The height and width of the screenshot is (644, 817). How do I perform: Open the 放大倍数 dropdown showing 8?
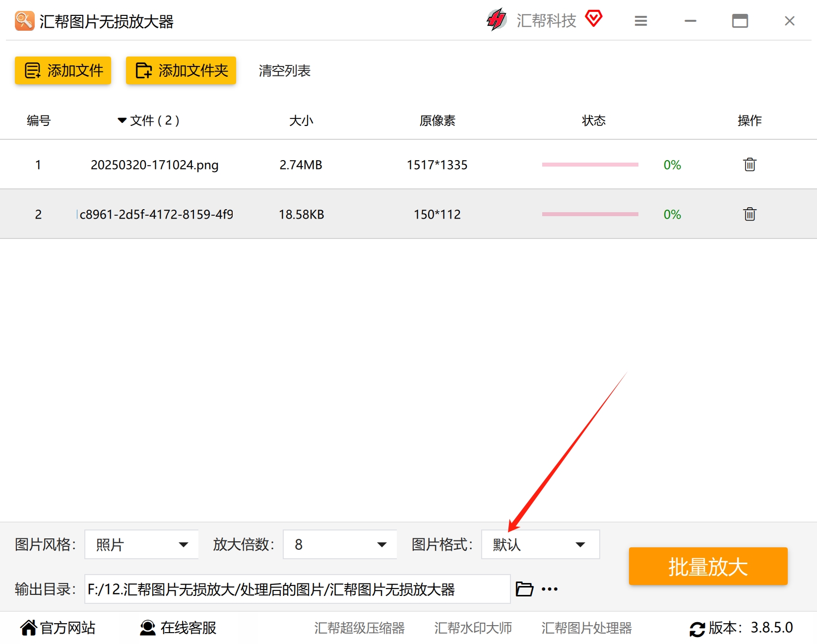coord(340,544)
